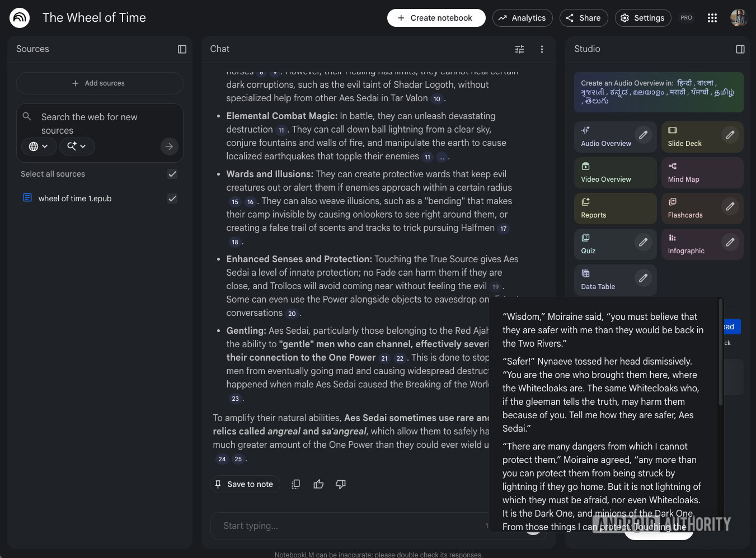
Task: Open the Settings menu
Action: [643, 18]
